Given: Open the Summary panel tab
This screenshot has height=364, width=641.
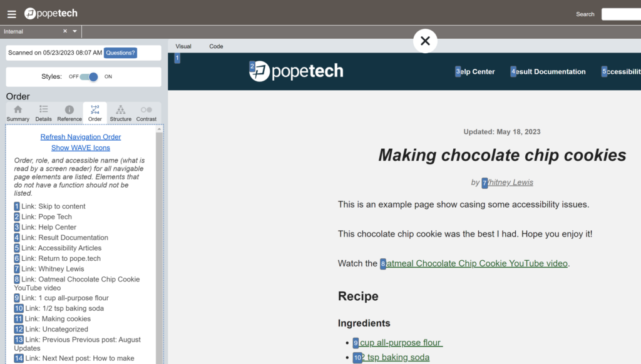Looking at the screenshot, I should tap(18, 113).
